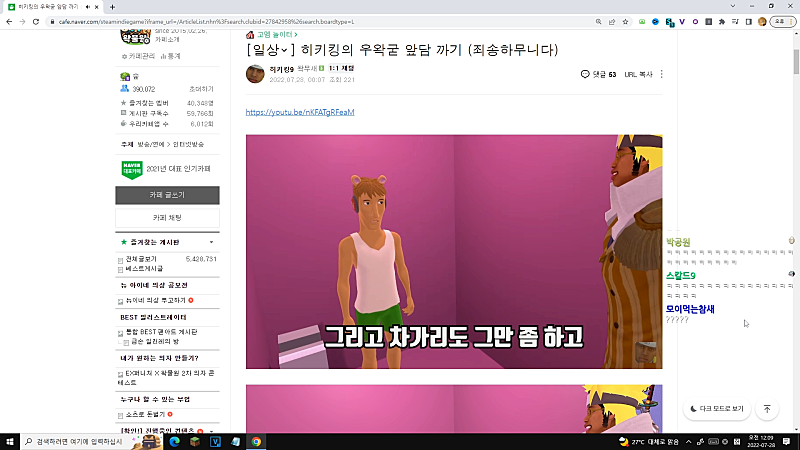Mute the tab via its audio icon

coord(88,7)
